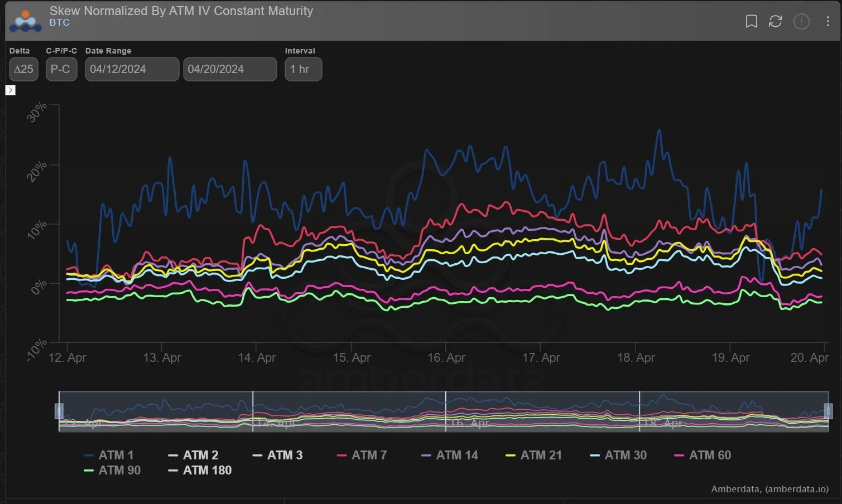Toggle the ATM 2 series in legend

193,455
